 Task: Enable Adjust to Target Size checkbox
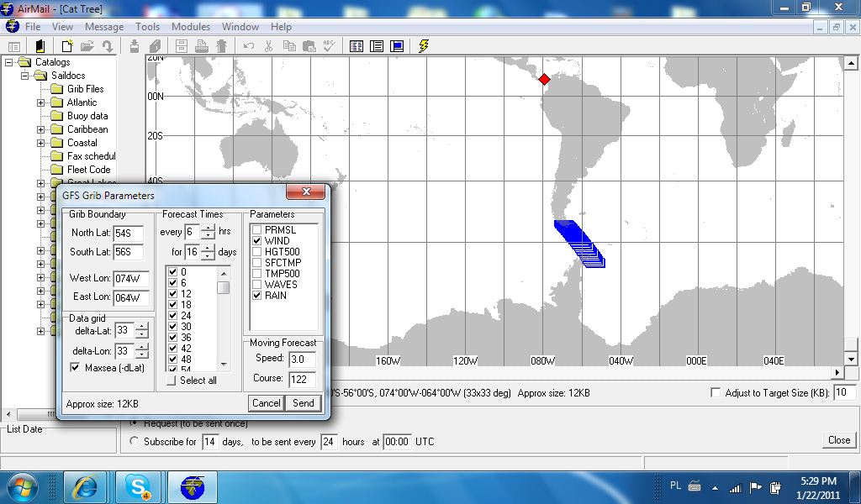coord(716,392)
